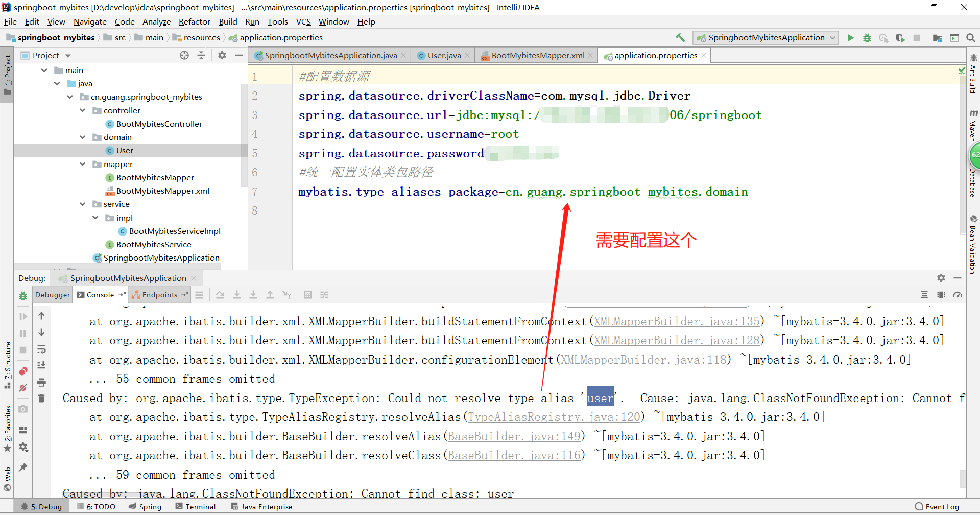Open Project panel settings gear
Image resolution: width=980 pixels, height=515 pixels.
(x=222, y=55)
